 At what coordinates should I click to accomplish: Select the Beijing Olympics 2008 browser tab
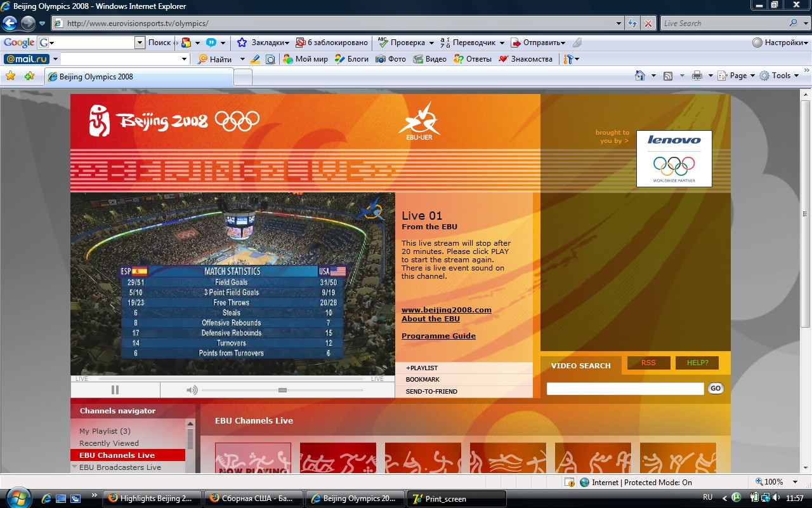(139, 76)
